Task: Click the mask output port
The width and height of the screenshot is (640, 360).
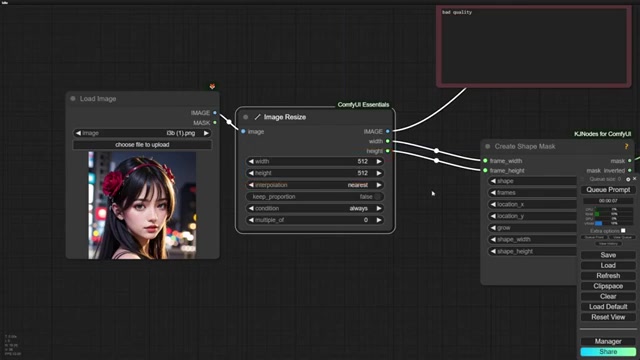Action: pyautogui.click(x=630, y=161)
